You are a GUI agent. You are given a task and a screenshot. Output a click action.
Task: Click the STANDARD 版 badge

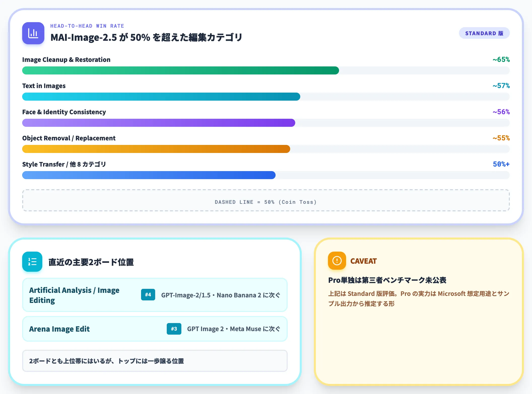pyautogui.click(x=484, y=33)
